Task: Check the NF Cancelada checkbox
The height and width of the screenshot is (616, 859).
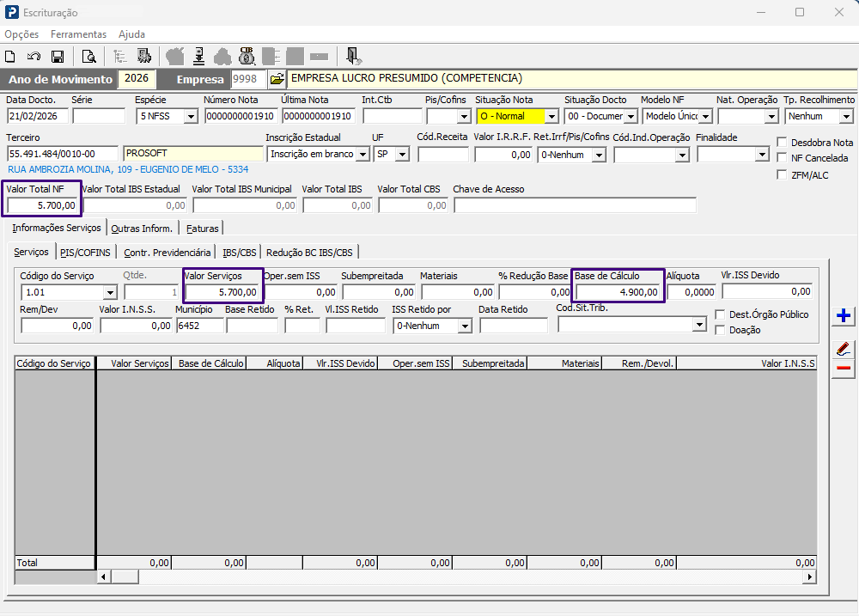Action: 782,158
